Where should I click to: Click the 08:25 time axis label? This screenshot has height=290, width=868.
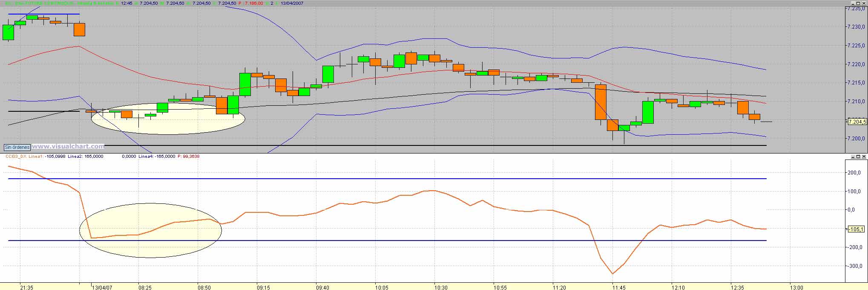coord(145,287)
